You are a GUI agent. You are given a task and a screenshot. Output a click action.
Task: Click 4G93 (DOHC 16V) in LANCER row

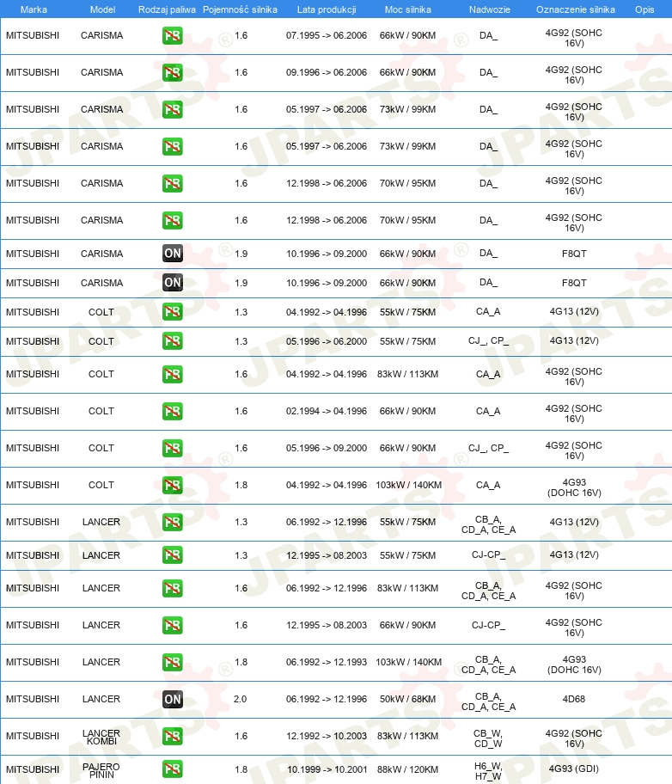coord(574,665)
